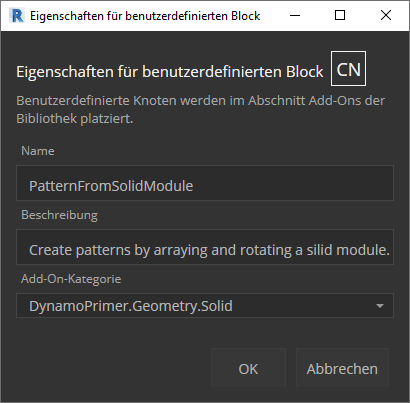Click the helper text about Benutzerdefinierte Knoten
410x403 pixels.
pos(200,110)
